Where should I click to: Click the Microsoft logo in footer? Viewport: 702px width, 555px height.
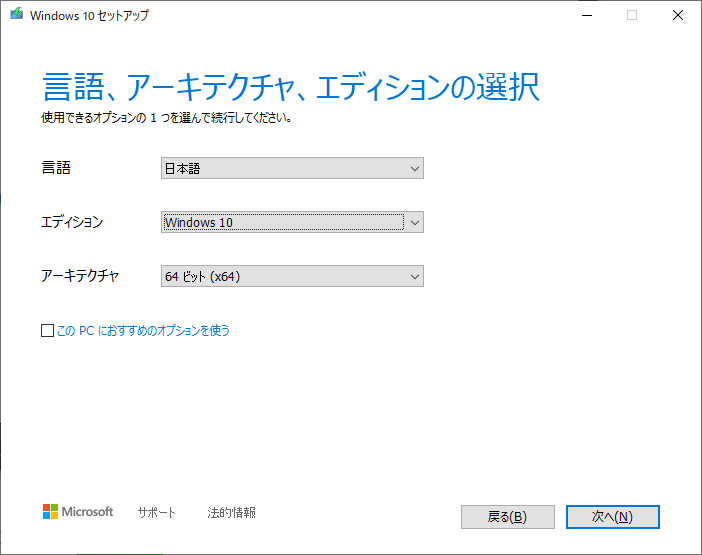pos(78,512)
